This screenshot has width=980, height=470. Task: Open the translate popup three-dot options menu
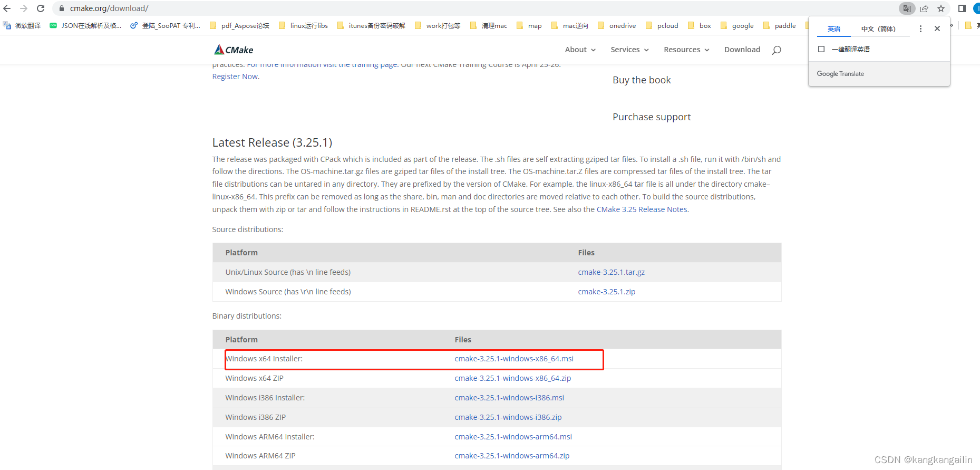click(920, 28)
